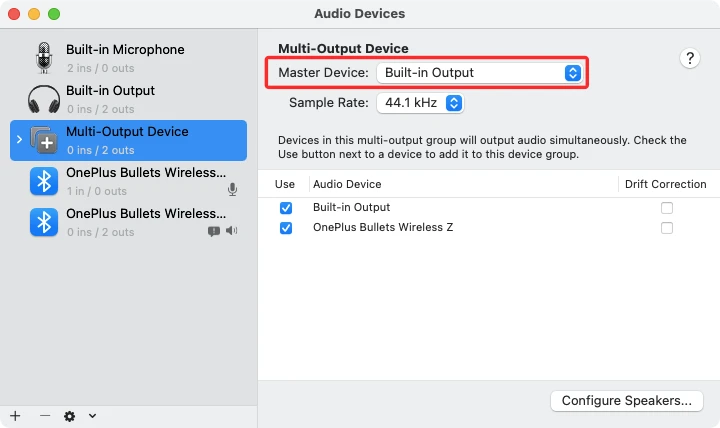Open the Sample Rate dropdown
The width and height of the screenshot is (720, 428).
(419, 103)
